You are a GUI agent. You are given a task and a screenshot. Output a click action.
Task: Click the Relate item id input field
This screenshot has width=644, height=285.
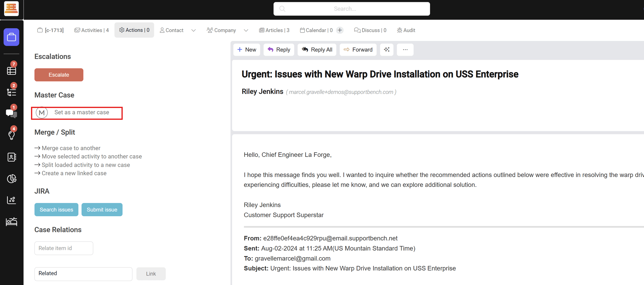pyautogui.click(x=64, y=248)
